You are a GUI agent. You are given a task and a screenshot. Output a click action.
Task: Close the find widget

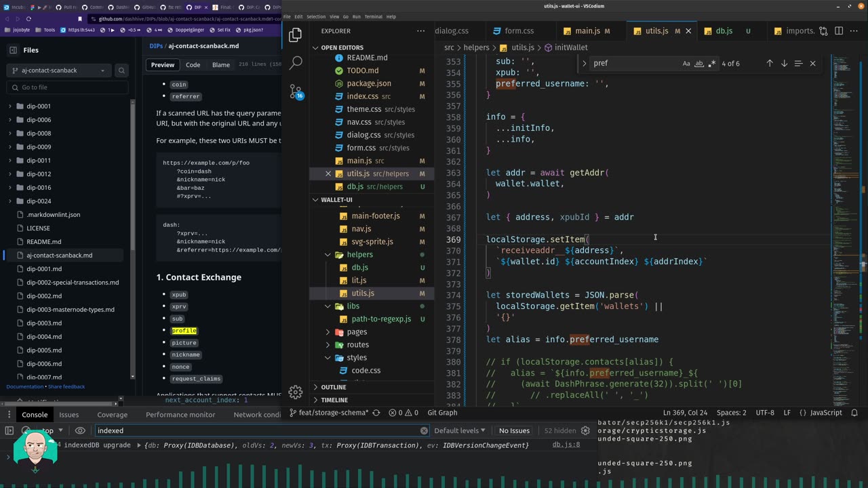(x=812, y=63)
